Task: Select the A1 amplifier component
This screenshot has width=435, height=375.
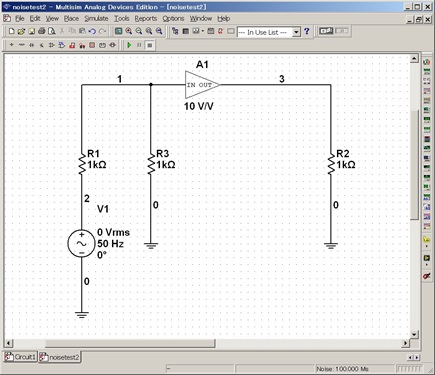Action: (202, 85)
